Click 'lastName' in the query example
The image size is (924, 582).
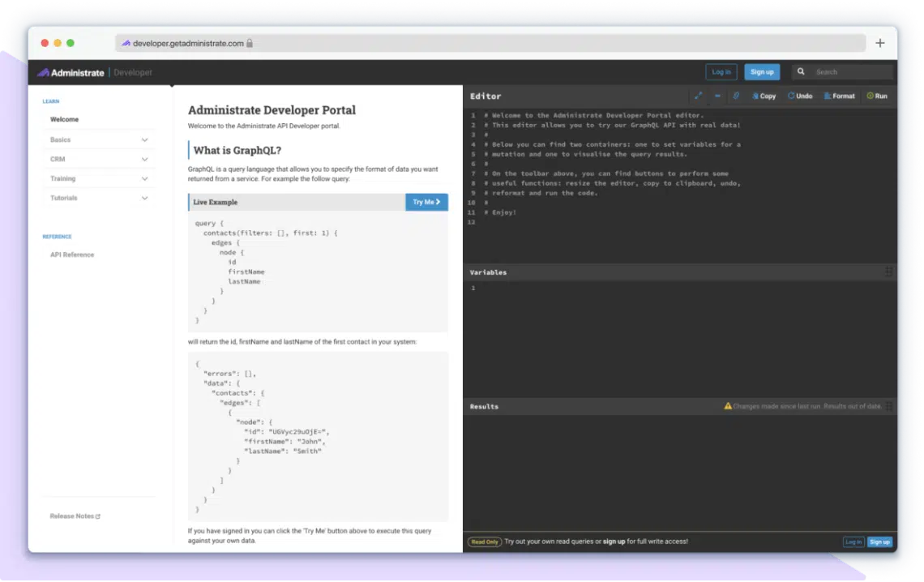click(244, 281)
